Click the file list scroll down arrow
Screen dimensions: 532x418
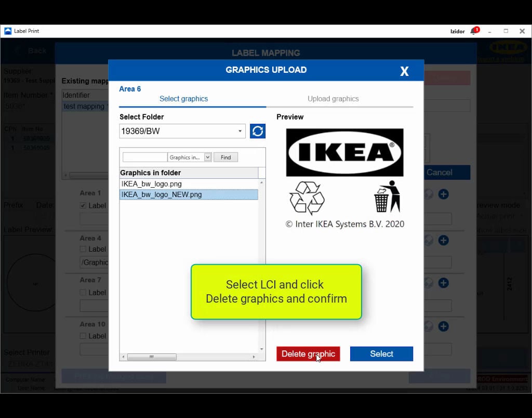coord(261,349)
